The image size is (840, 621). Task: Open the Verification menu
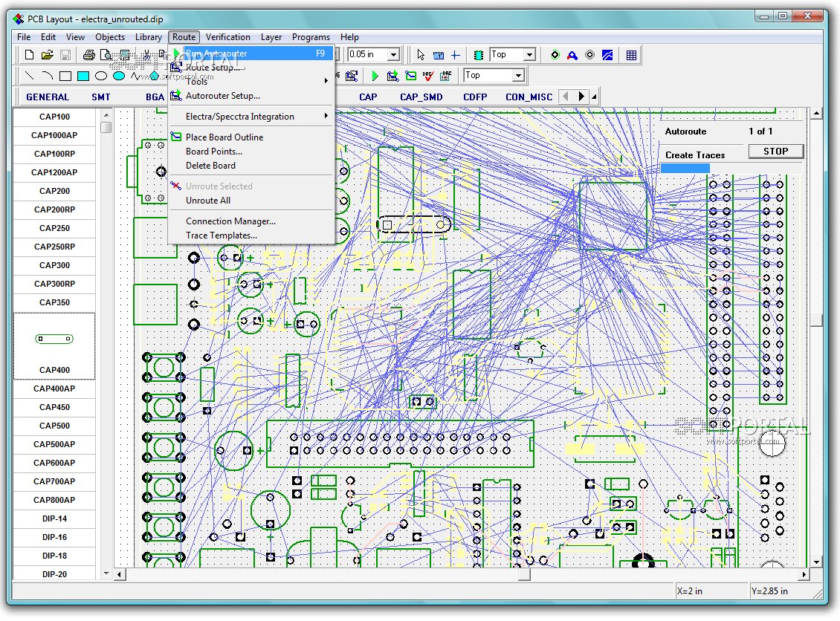pyautogui.click(x=228, y=37)
